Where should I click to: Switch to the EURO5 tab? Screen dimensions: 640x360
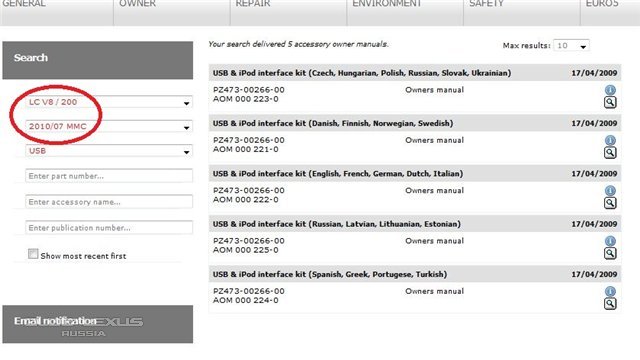tap(611, 12)
